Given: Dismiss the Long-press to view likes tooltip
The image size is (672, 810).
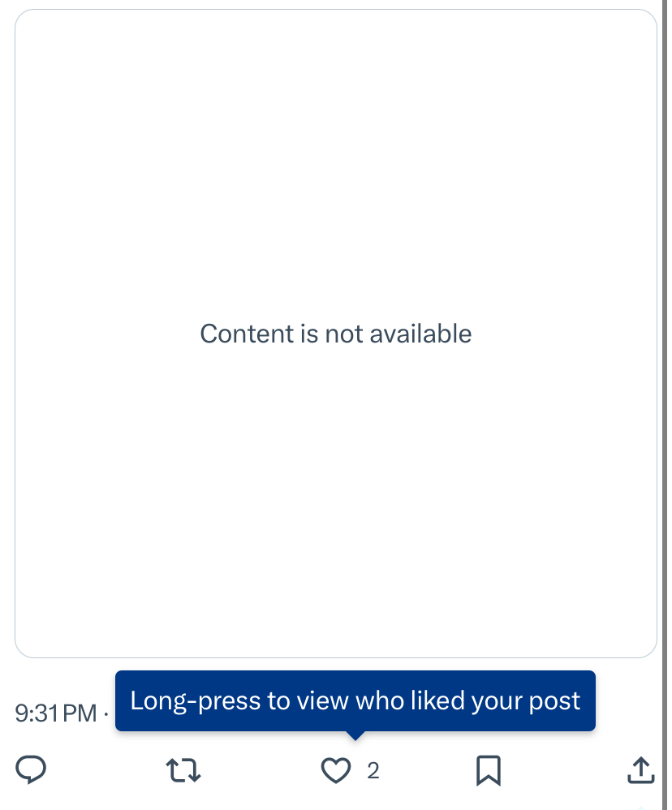Looking at the screenshot, I should [355, 701].
